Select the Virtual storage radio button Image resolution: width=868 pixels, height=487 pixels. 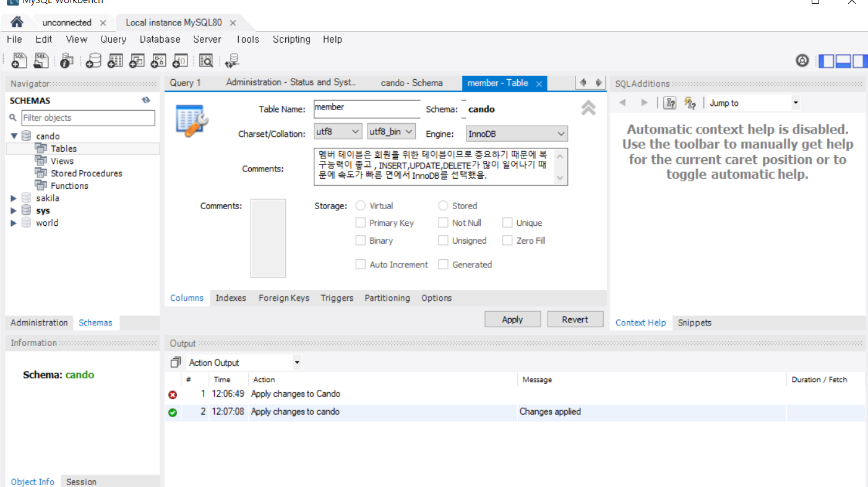coord(361,205)
